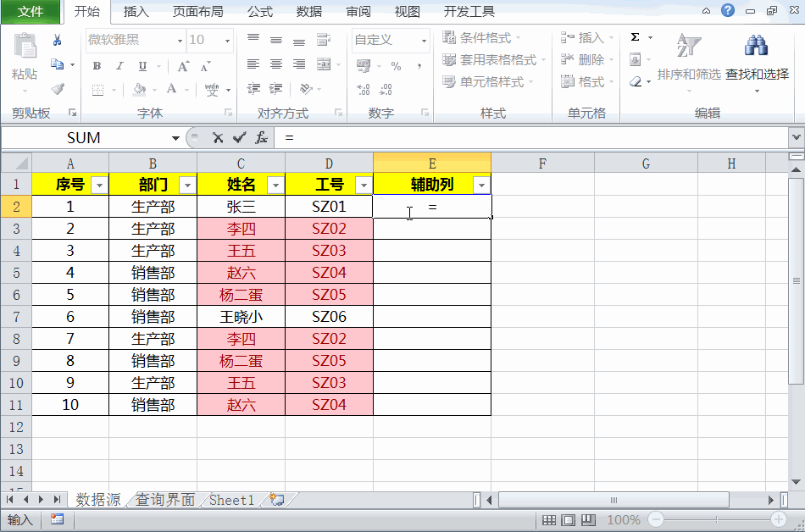Apply middle vertical alignment
This screenshot has width=805, height=532.
(x=276, y=40)
